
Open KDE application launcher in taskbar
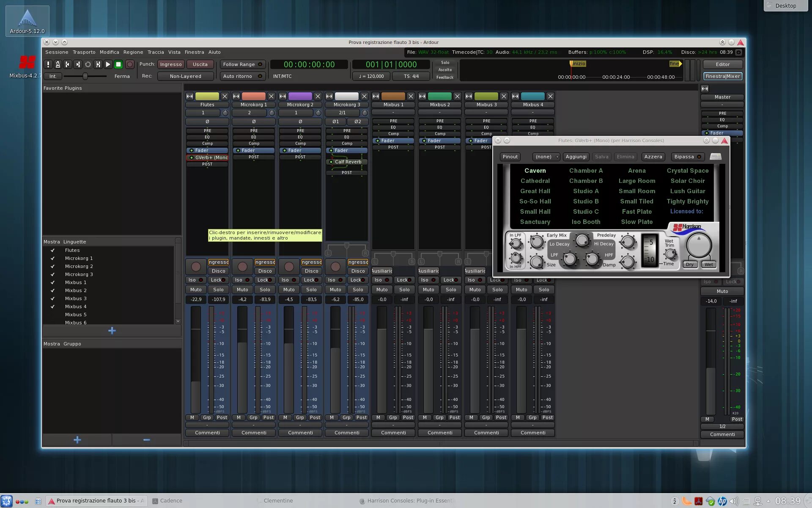6,501
